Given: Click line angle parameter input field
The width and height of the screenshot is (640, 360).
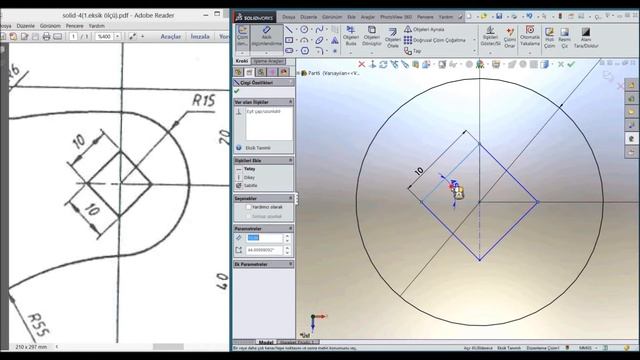Looking at the screenshot, I should click(264, 250).
